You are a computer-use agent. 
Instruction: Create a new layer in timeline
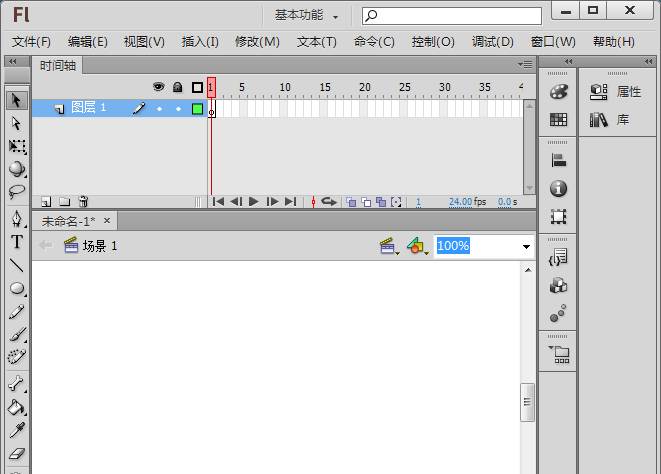tap(46, 202)
